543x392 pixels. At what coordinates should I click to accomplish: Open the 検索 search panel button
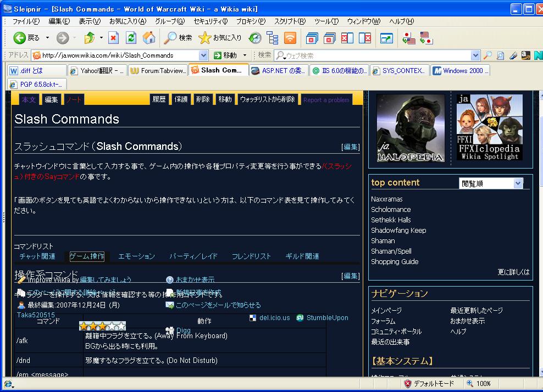[178, 38]
